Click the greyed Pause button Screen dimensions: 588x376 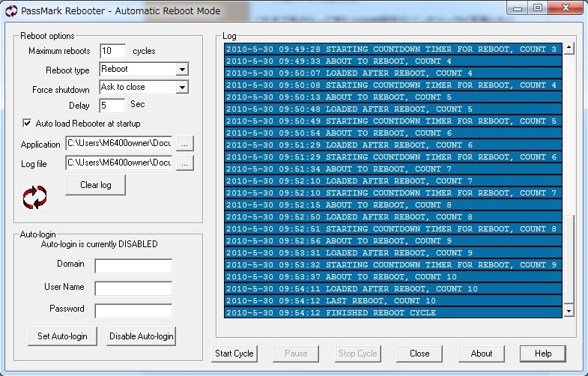pyautogui.click(x=296, y=354)
